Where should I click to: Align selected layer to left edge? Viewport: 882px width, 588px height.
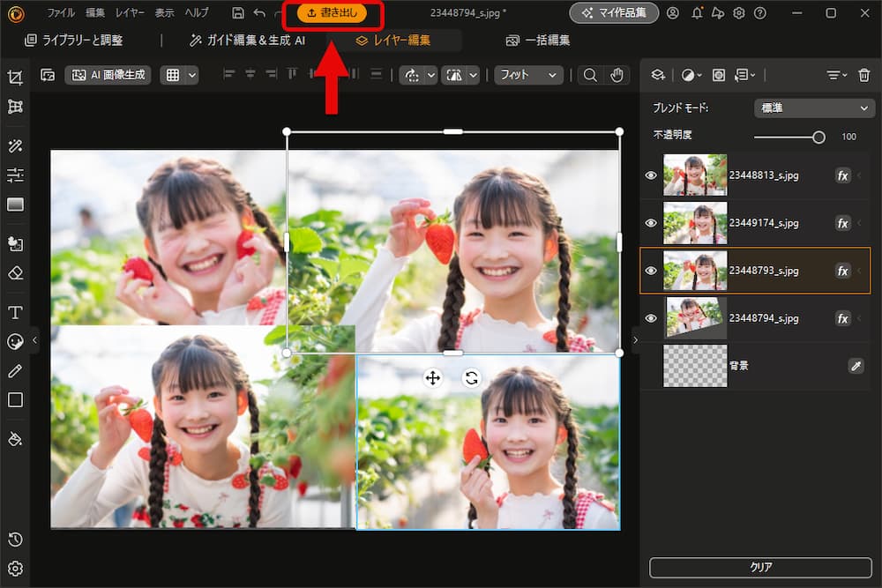[x=228, y=74]
